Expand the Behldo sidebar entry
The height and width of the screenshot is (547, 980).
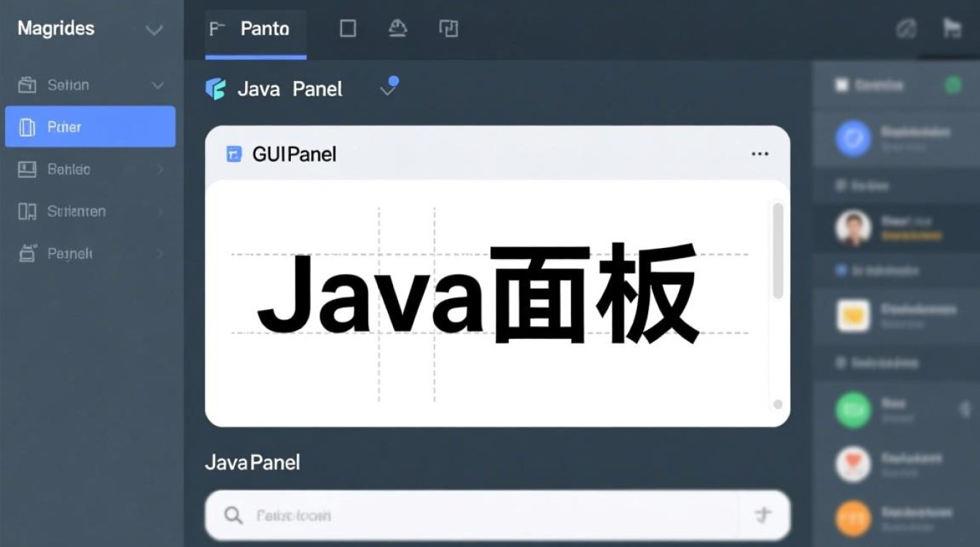(159, 169)
